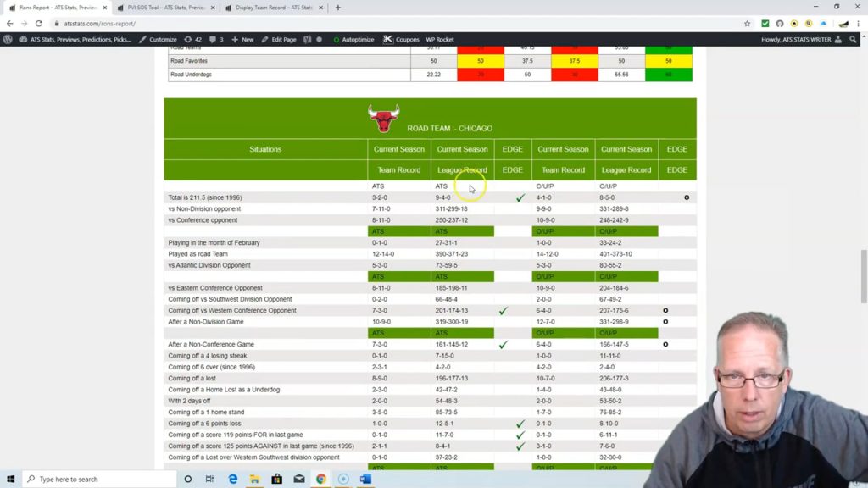
Task: Click the Type here to search box
Action: click(100, 479)
